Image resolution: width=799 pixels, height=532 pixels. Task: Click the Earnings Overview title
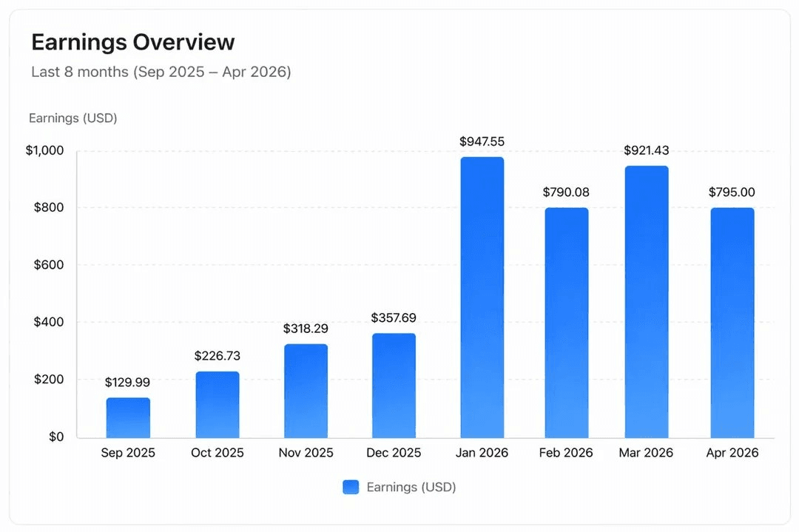pyautogui.click(x=132, y=42)
